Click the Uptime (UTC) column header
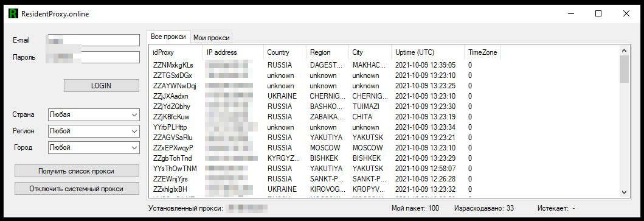Viewport: 644px width, 221px height. pos(428,52)
